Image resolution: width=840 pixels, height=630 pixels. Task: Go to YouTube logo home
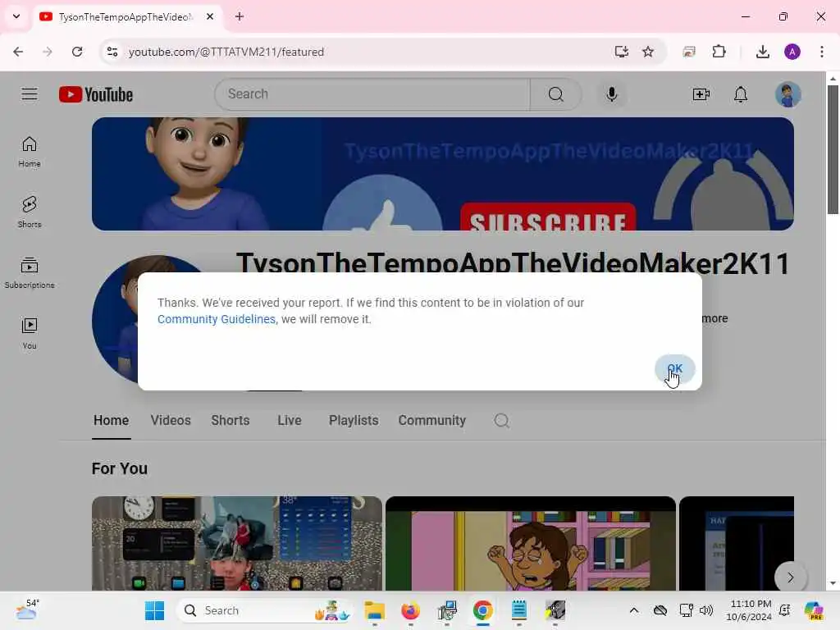[96, 94]
